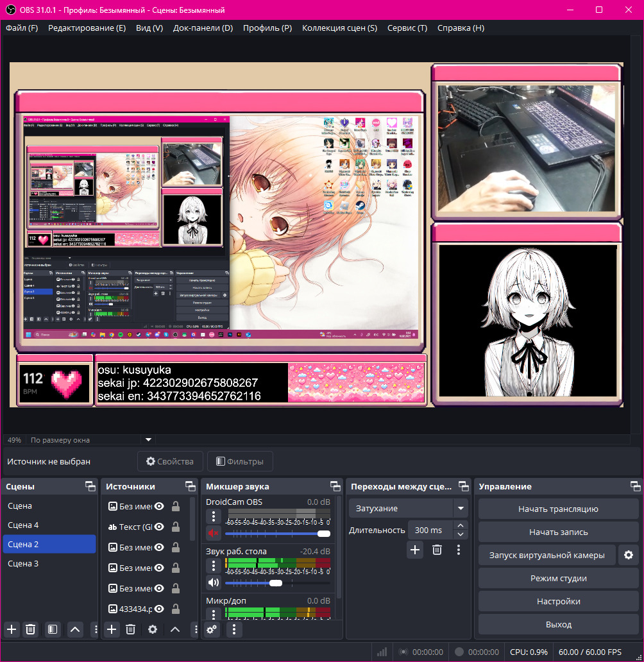This screenshot has width=644, height=662.
Task: Open Звук раб. стола three-dot audio menu
Action: (x=214, y=566)
